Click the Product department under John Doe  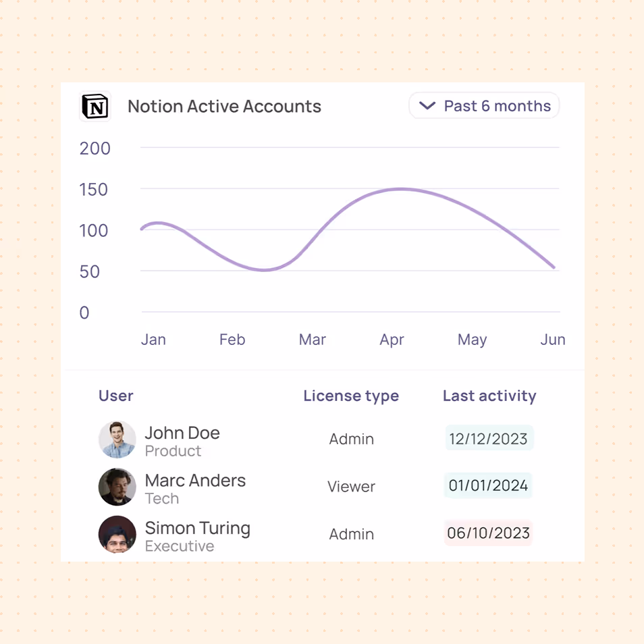tap(173, 451)
